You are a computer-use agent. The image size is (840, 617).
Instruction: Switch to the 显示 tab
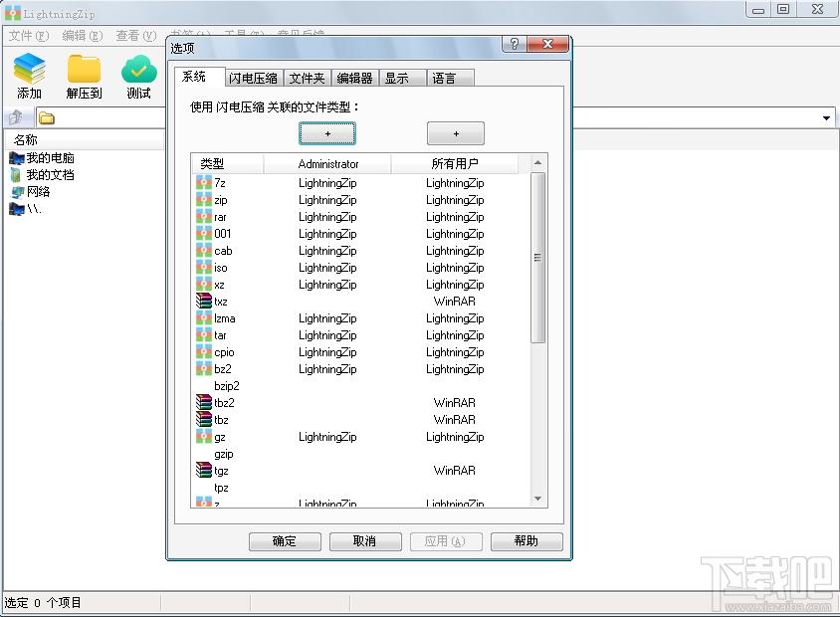[x=403, y=79]
